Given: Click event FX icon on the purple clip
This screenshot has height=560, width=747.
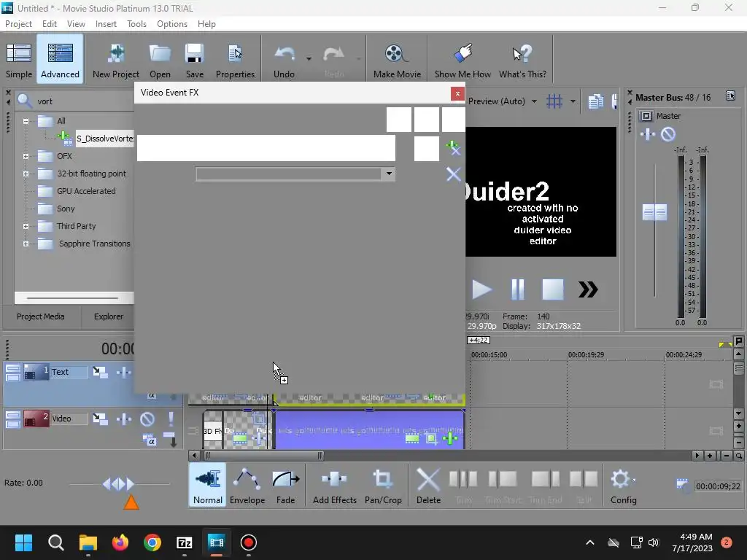Looking at the screenshot, I should [x=449, y=438].
